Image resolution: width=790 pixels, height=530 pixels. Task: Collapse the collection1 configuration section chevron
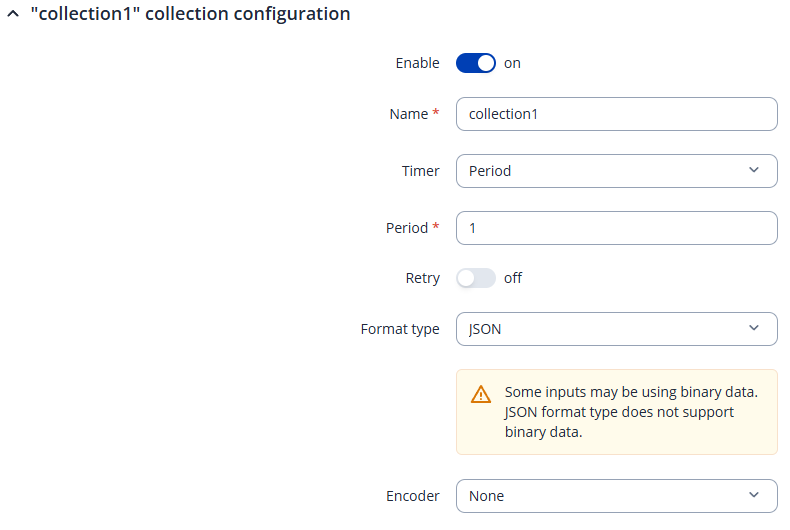(13, 15)
